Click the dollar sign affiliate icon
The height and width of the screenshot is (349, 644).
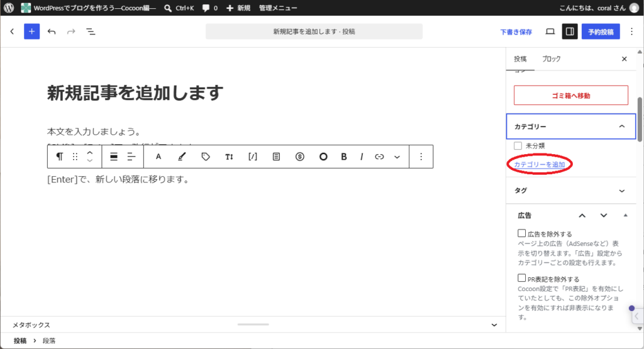click(300, 157)
